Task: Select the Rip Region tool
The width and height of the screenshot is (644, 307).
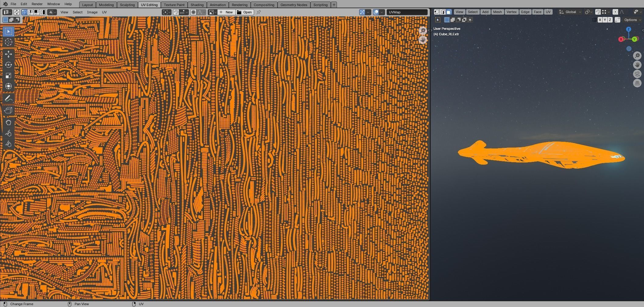Action: click(x=9, y=110)
